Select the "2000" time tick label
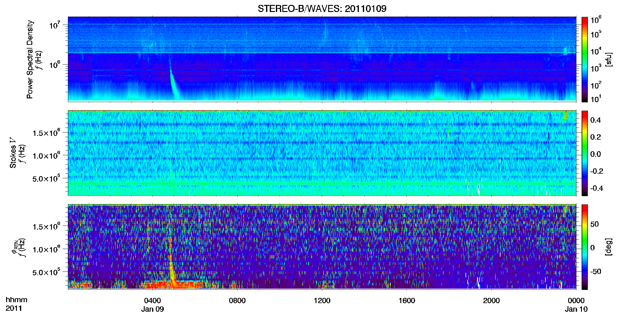 coord(491,300)
